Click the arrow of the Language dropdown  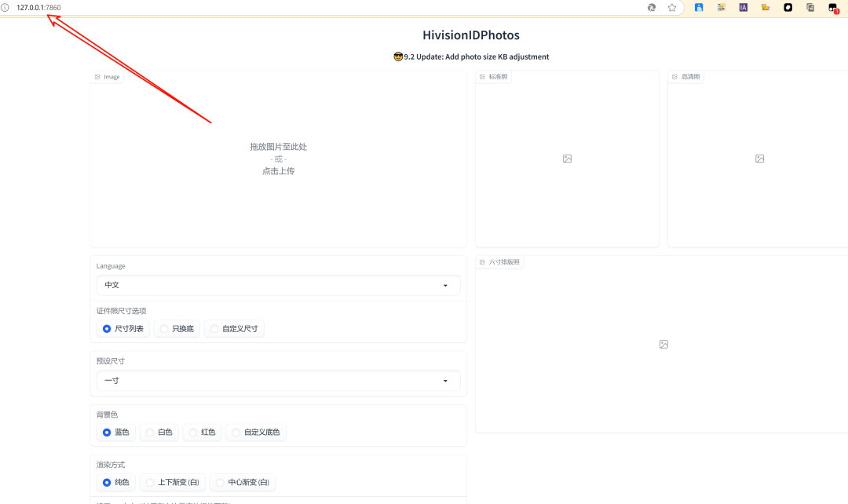click(x=446, y=286)
